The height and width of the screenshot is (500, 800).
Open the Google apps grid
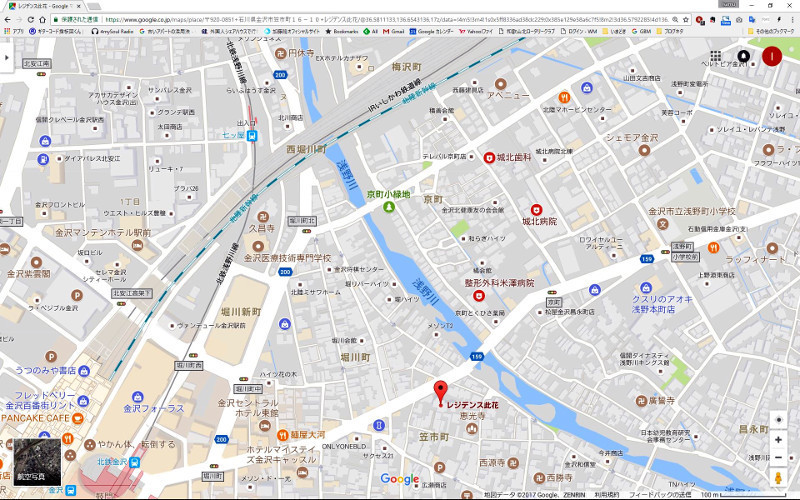[x=715, y=56]
